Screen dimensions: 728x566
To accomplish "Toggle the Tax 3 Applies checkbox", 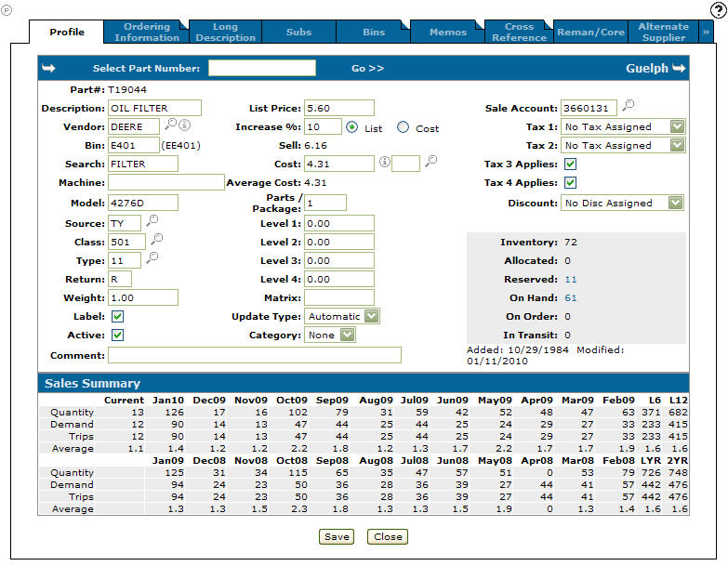I will (x=571, y=164).
